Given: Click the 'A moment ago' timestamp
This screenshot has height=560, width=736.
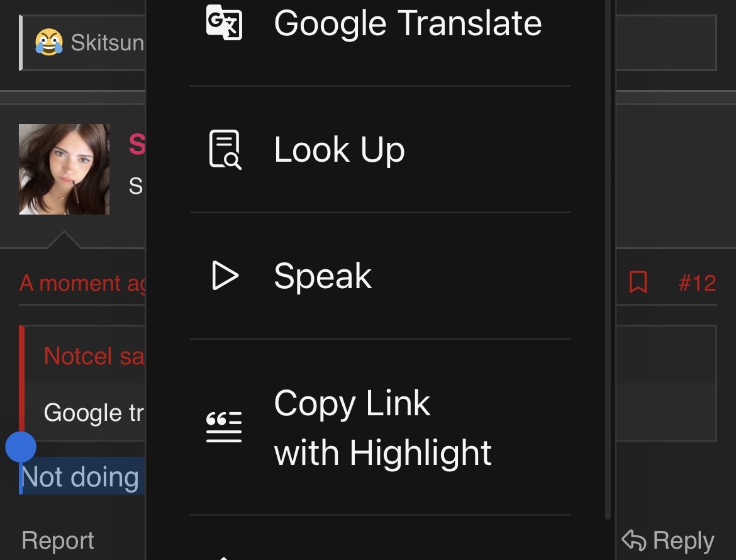Looking at the screenshot, I should [82, 283].
